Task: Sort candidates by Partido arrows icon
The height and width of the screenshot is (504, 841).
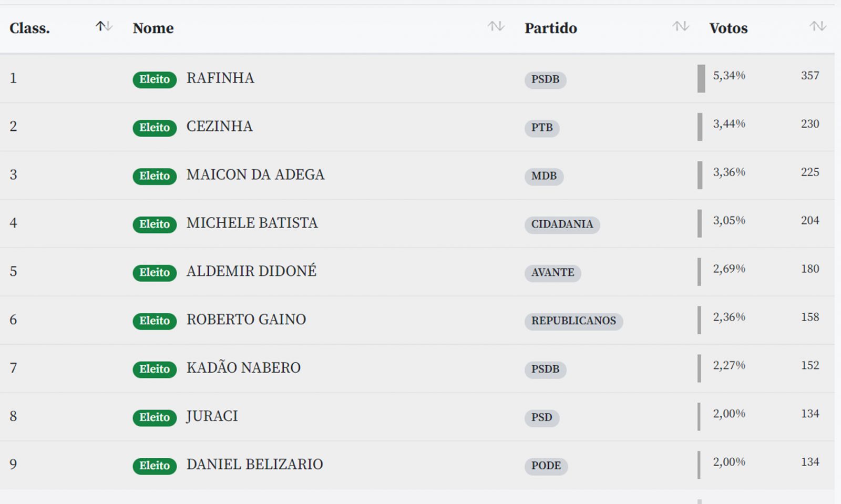Action: click(x=681, y=26)
